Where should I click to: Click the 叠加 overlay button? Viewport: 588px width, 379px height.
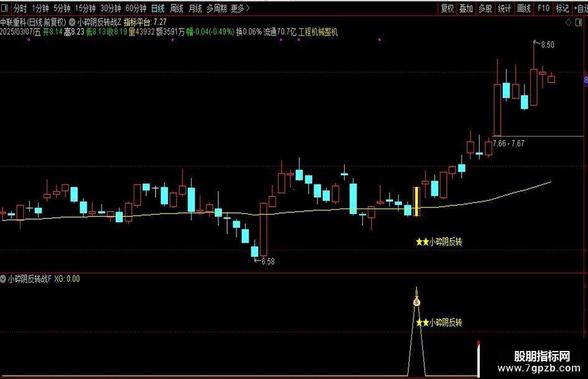click(x=466, y=8)
